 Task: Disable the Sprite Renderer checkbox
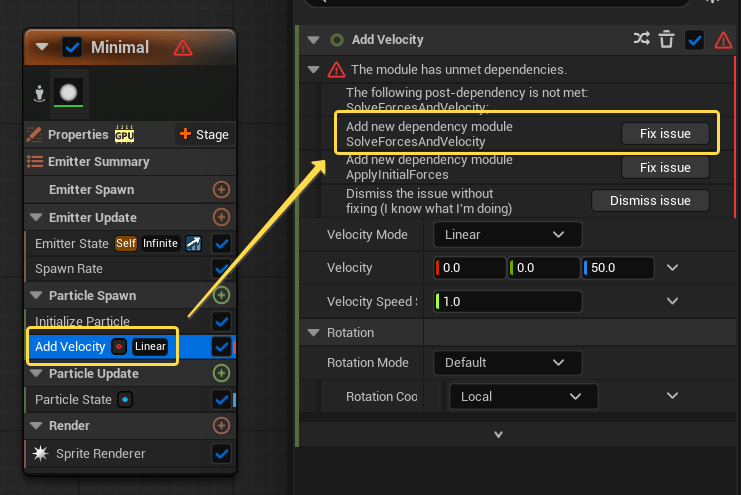[x=221, y=454]
